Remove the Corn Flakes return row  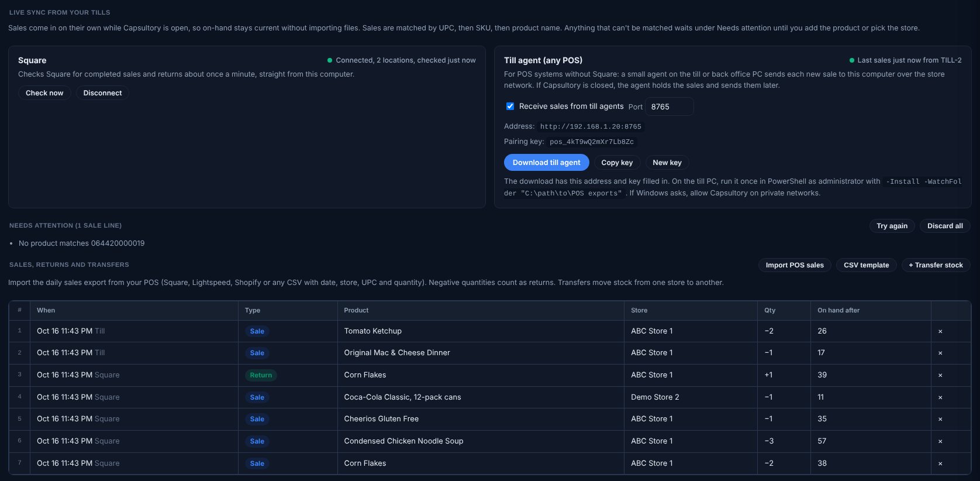pyautogui.click(x=940, y=375)
